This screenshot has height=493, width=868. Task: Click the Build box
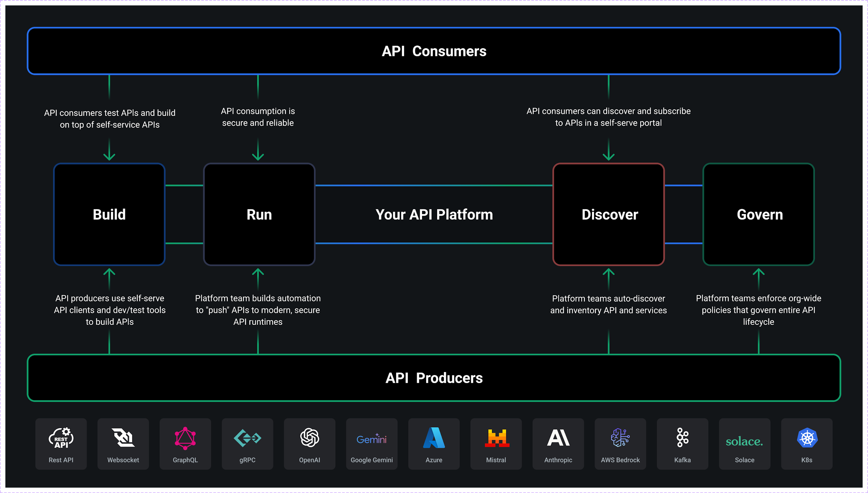click(109, 214)
